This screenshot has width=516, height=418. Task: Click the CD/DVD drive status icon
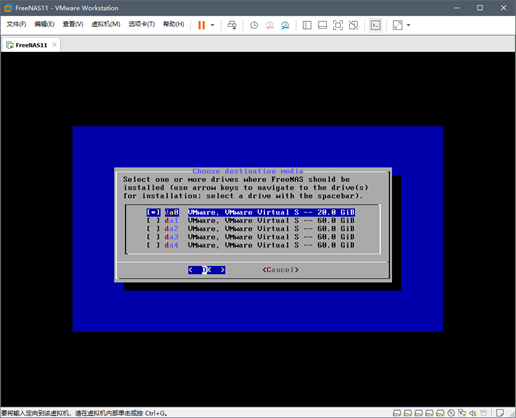point(451,413)
